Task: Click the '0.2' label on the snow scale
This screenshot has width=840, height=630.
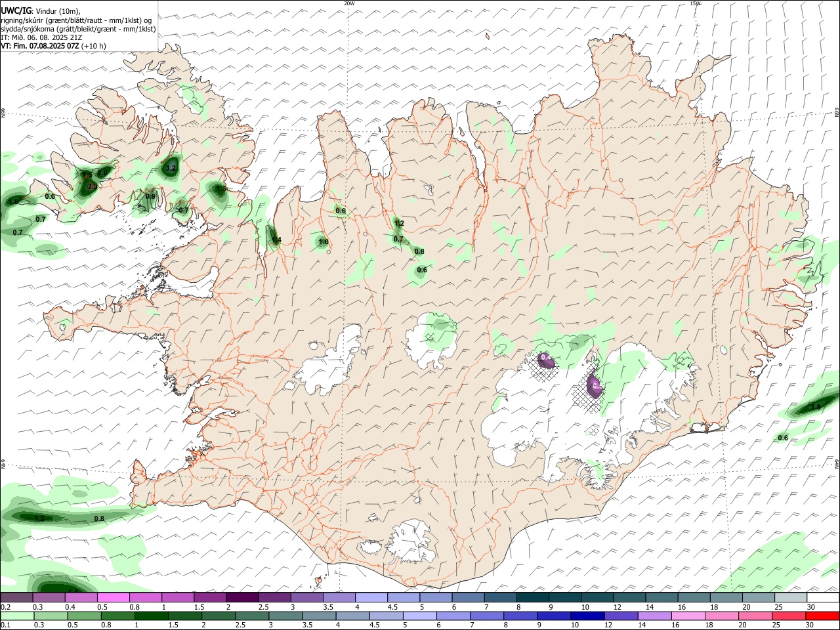Action: tap(5, 607)
